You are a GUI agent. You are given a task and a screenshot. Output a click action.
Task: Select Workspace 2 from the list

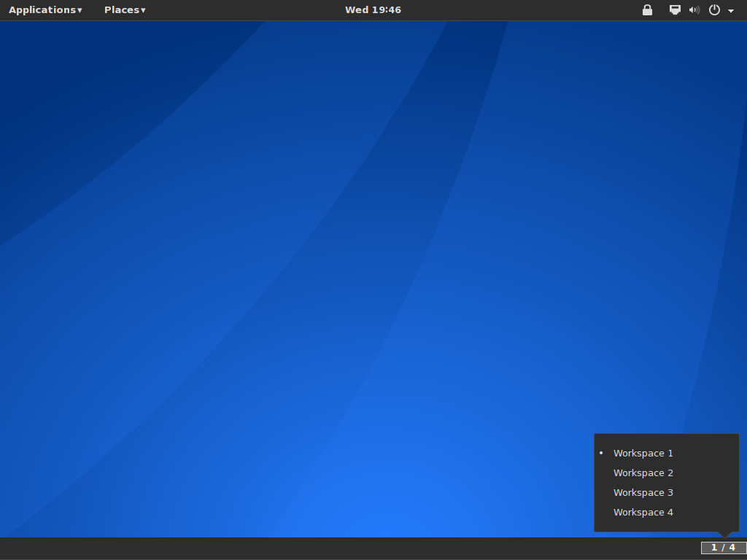tap(643, 472)
